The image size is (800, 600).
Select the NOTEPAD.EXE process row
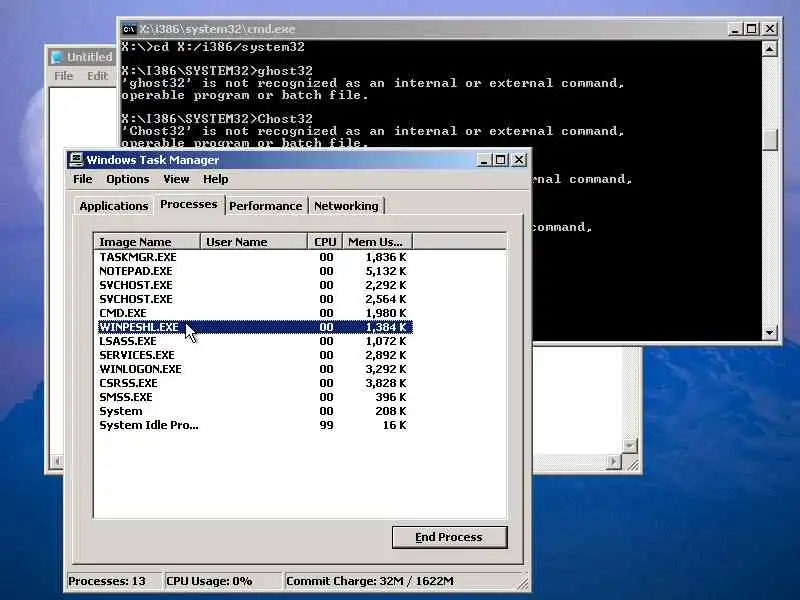click(255, 271)
